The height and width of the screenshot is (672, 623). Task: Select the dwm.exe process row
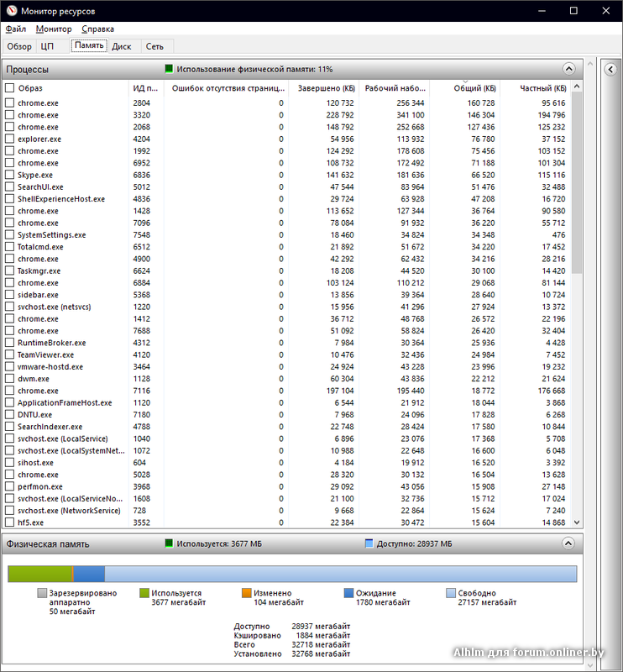coord(287,379)
